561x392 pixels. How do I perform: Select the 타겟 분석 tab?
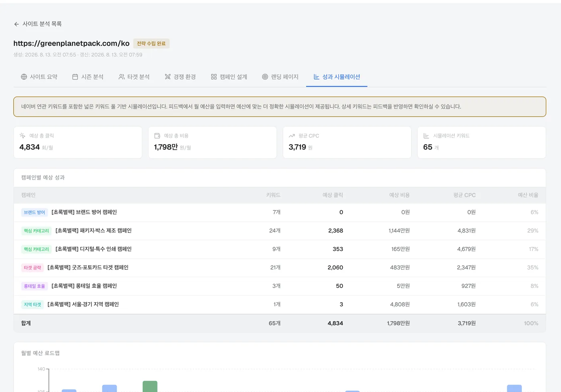click(134, 77)
